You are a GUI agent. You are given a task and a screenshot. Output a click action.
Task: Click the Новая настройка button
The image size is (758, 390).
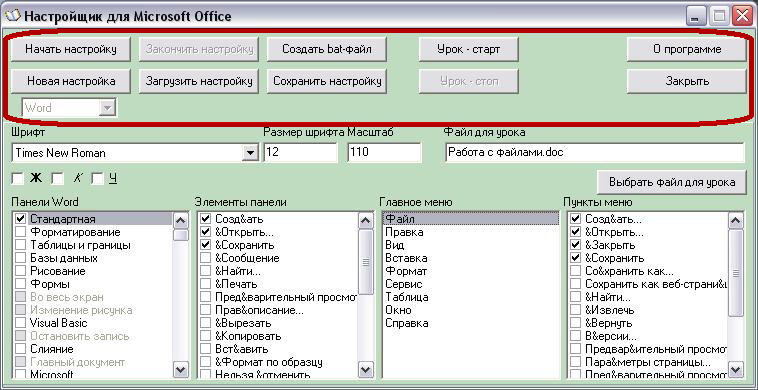coord(71,81)
